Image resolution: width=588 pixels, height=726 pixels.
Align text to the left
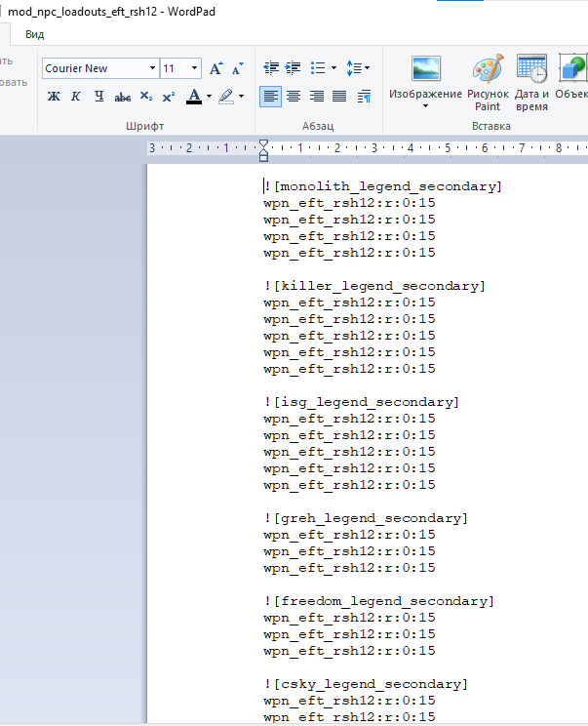tap(271, 97)
